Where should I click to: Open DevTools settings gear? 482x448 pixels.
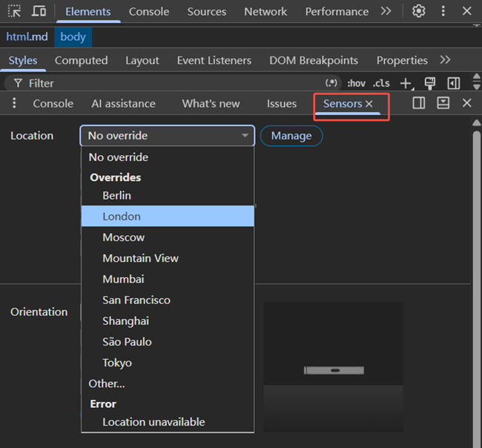coord(419,11)
